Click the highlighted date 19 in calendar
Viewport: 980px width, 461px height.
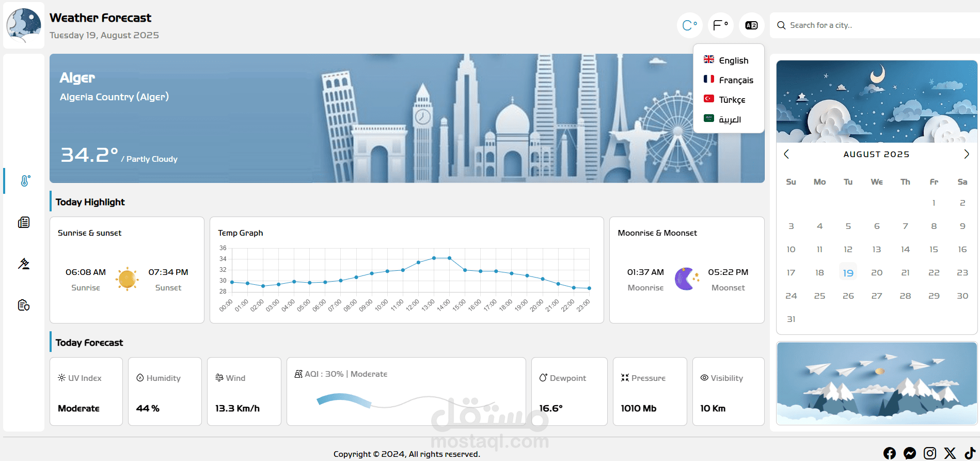click(x=848, y=273)
